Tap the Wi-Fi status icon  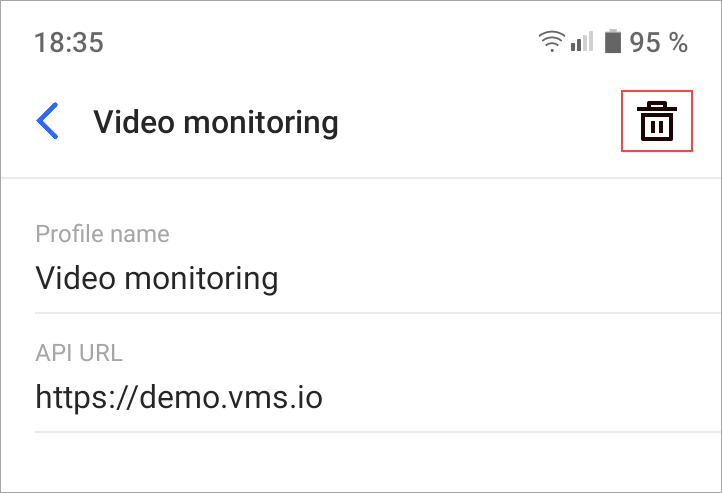click(552, 41)
